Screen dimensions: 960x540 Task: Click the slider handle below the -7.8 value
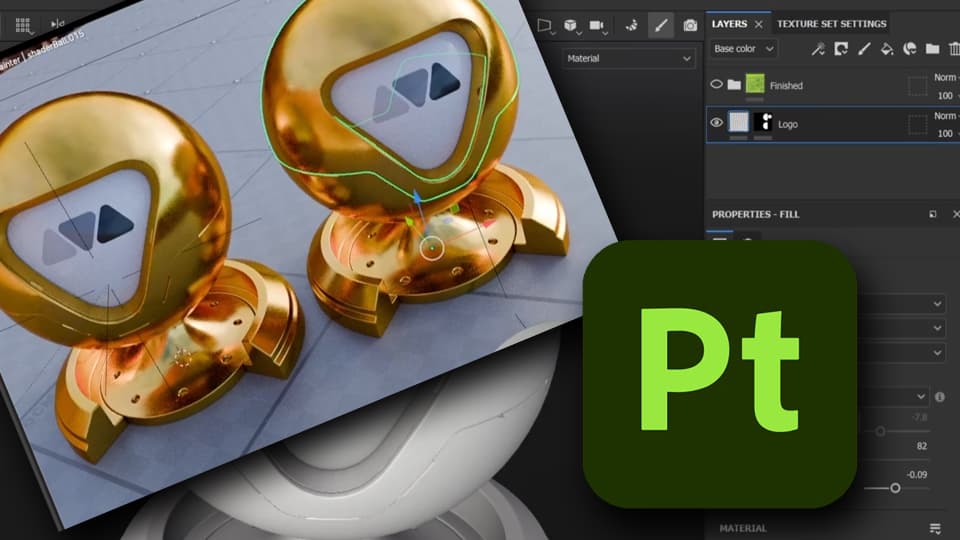[880, 432]
